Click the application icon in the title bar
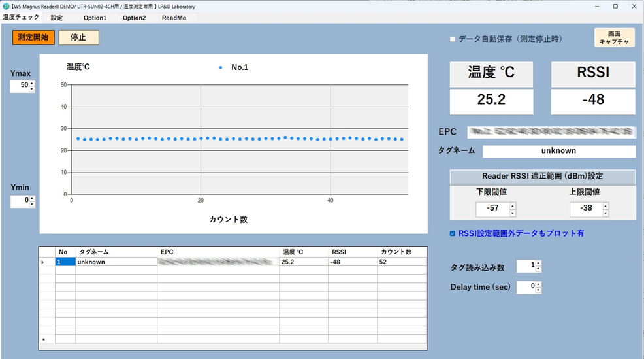The height and width of the screenshot is (359, 644). click(6, 6)
